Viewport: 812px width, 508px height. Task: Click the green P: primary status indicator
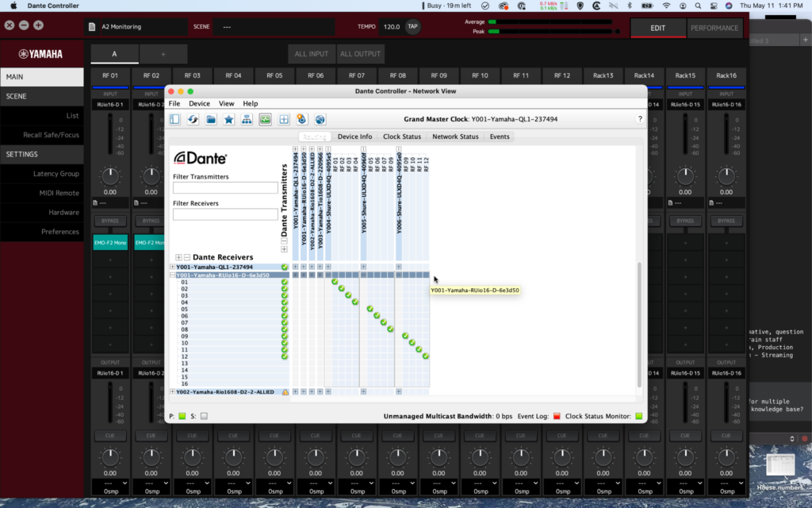point(182,416)
